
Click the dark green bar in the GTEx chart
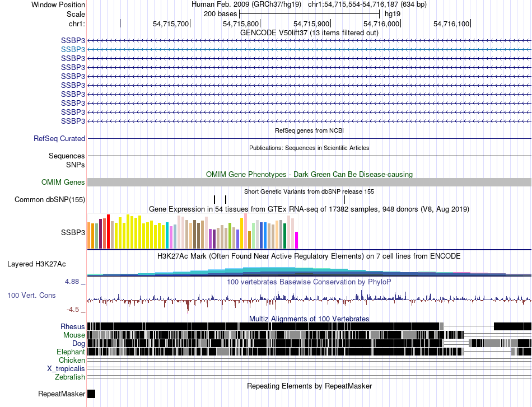[x=285, y=236]
